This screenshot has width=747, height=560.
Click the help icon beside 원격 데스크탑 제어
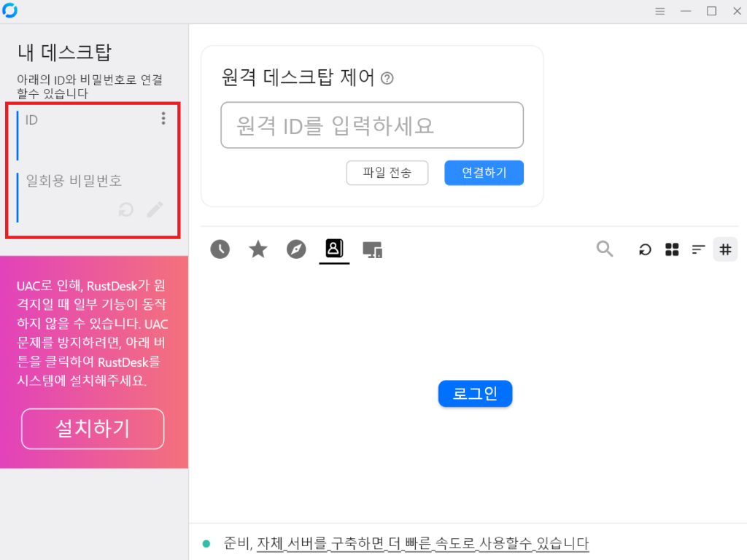click(x=387, y=79)
